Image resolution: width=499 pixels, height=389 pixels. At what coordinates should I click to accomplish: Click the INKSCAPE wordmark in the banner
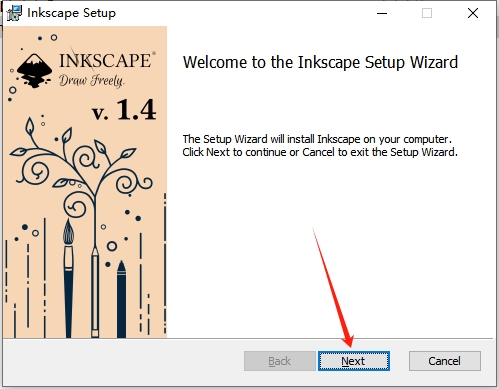105,61
